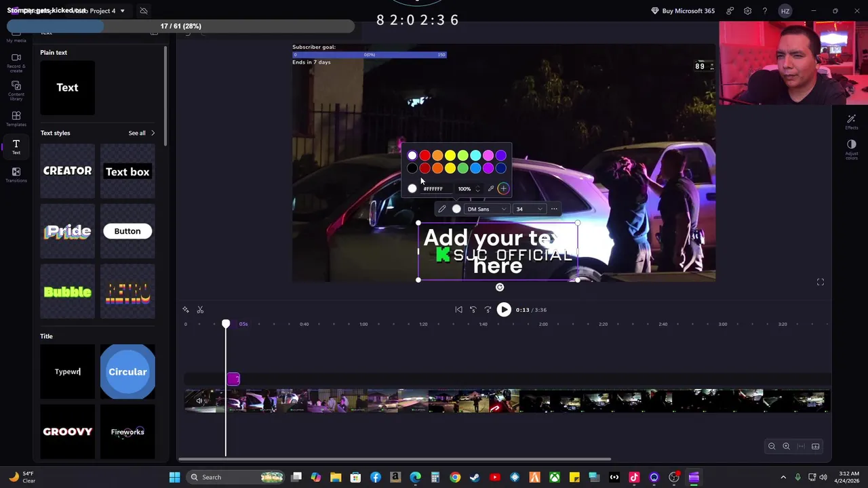This screenshot has height=488, width=868.
Task: Click the text color swatch in toolbar
Action: pyautogui.click(x=456, y=209)
